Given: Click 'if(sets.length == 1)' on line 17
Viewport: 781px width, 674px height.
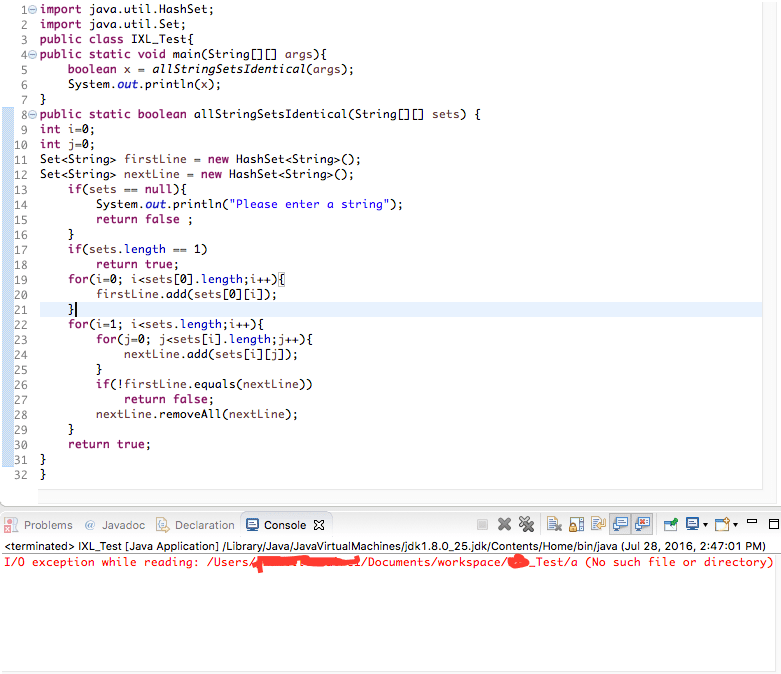Looking at the screenshot, I should coord(137,249).
